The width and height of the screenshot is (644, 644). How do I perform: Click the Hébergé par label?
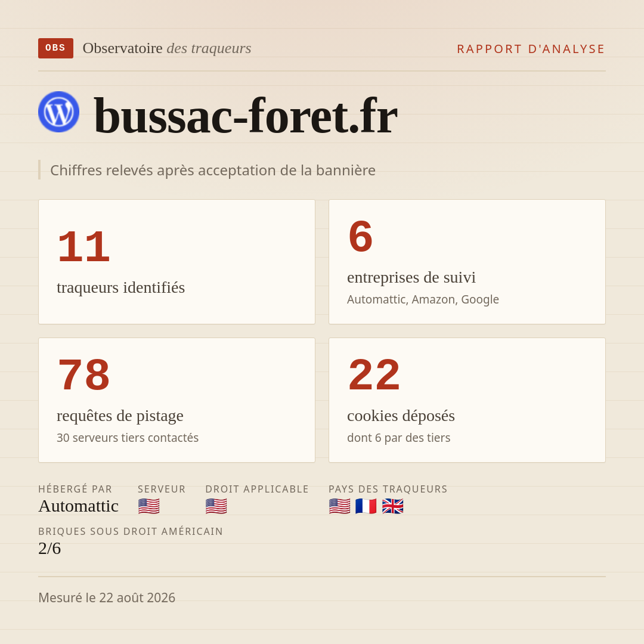pos(75,489)
